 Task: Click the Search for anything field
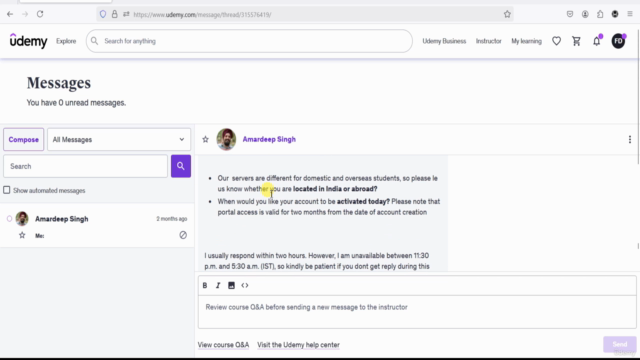click(249, 41)
